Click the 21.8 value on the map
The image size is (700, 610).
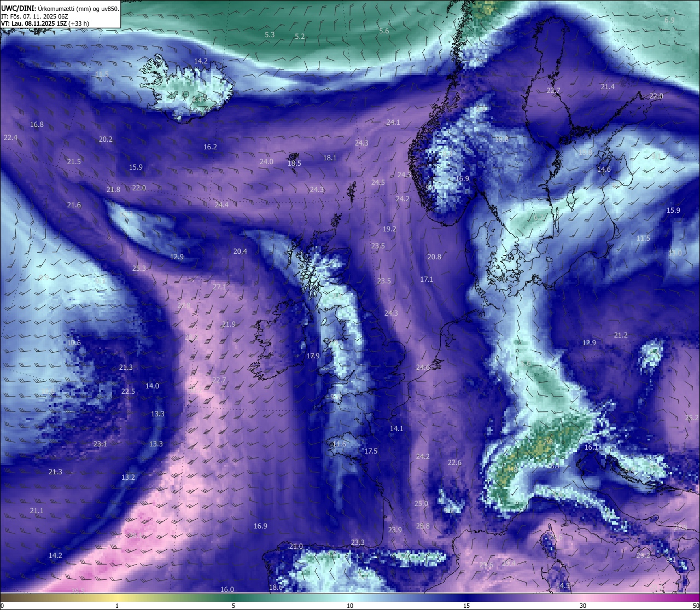[113, 190]
